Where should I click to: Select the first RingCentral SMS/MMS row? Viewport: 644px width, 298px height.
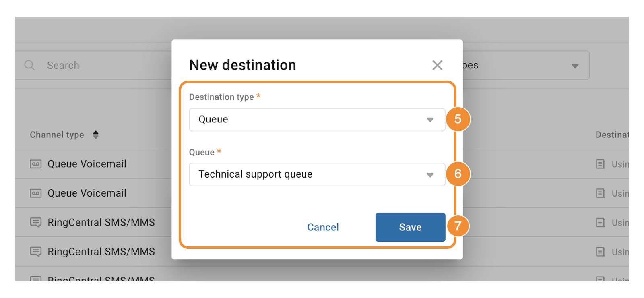[101, 222]
